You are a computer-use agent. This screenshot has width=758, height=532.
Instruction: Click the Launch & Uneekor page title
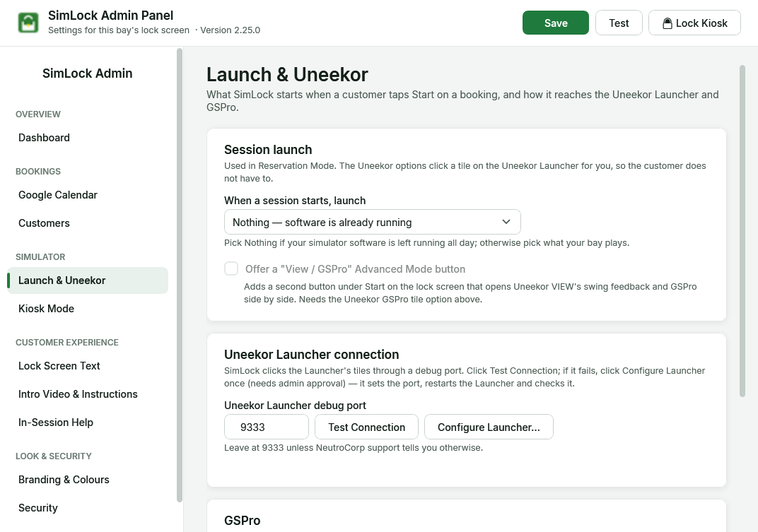coord(287,75)
